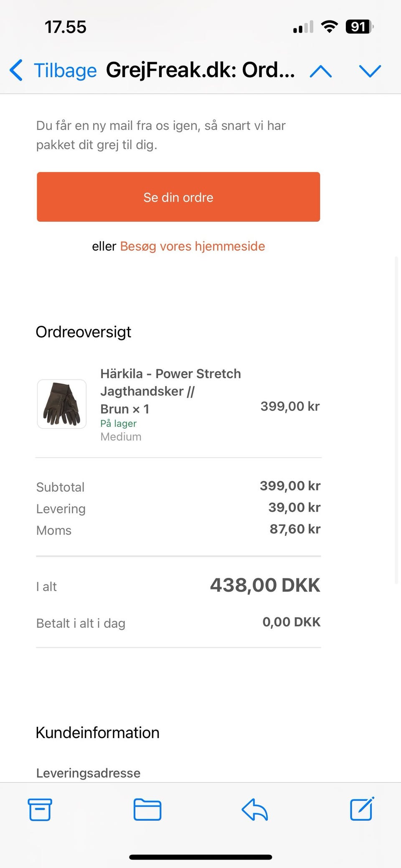Tap the 438,00 DKK total amount

pos(265,585)
